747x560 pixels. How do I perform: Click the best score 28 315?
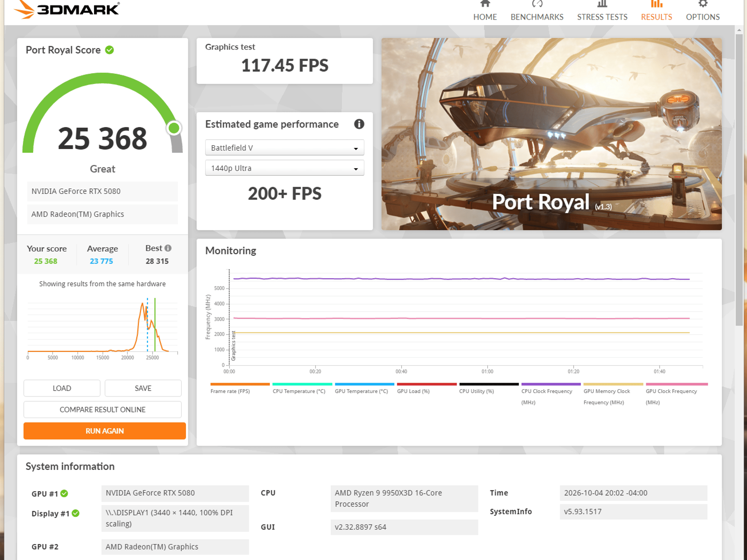click(x=157, y=261)
